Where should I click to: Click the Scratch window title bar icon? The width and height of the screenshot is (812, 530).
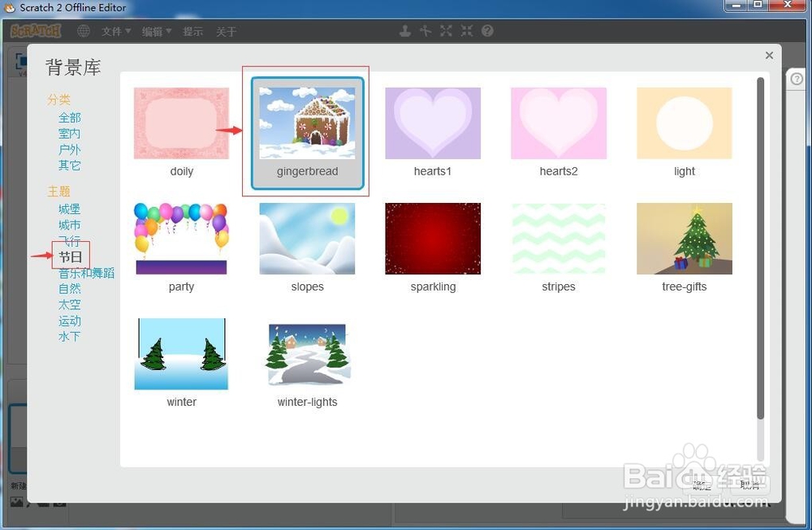coord(9,8)
